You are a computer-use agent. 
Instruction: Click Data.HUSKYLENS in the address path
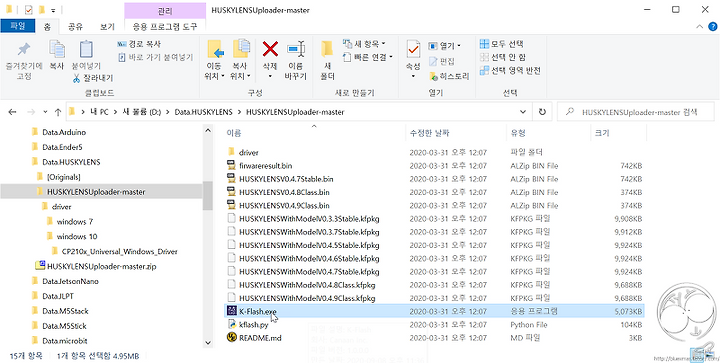203,112
